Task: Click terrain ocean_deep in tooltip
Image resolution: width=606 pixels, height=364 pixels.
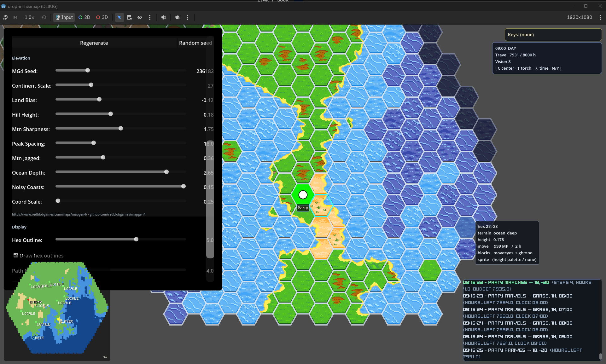Action: pos(497,233)
